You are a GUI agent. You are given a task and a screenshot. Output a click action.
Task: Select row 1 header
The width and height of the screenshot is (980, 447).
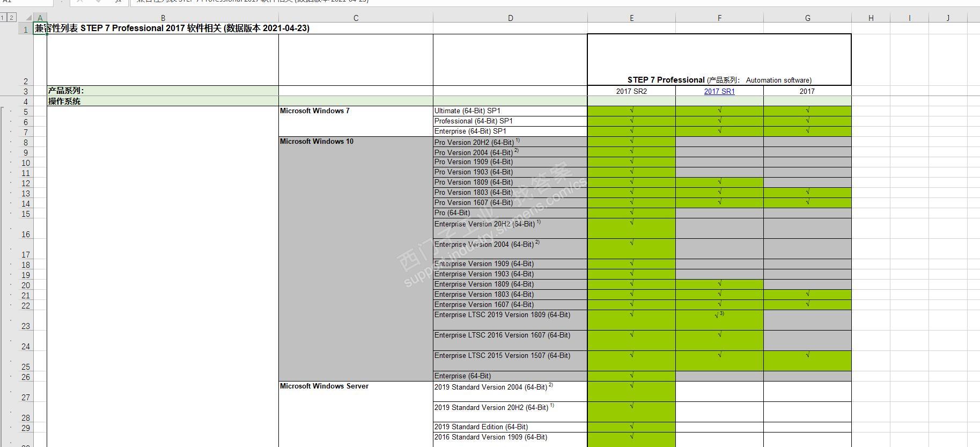[25, 28]
